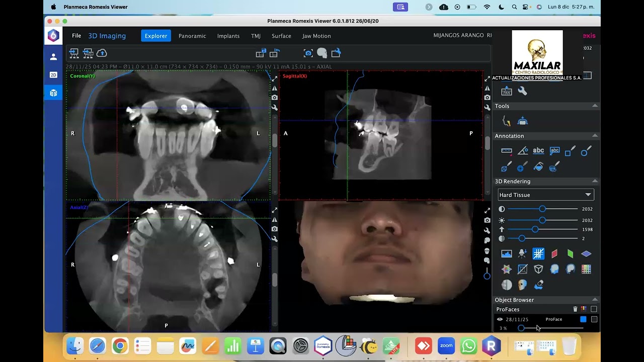
Task: Open the Sagittal view wrench settings
Action: 487,107
